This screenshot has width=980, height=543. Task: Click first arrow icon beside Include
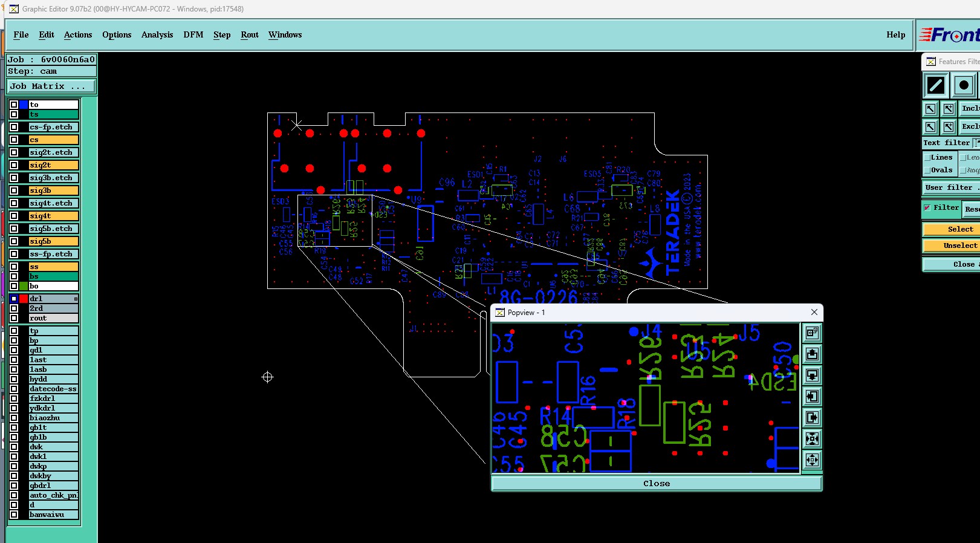(930, 109)
